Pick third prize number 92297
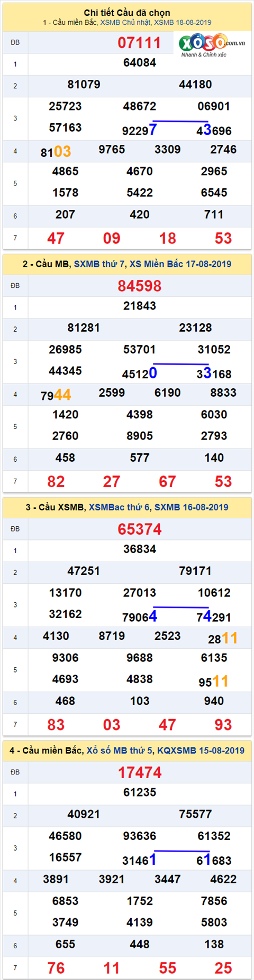The height and width of the screenshot is (980, 254). pyautogui.click(x=140, y=130)
